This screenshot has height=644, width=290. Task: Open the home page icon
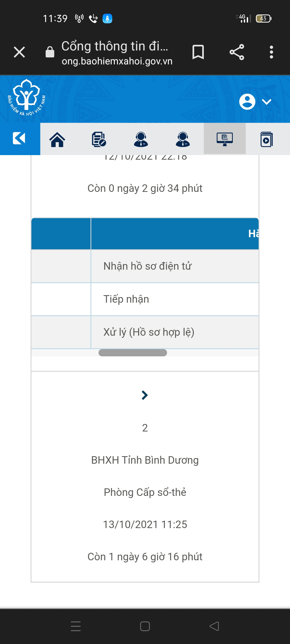(x=57, y=139)
